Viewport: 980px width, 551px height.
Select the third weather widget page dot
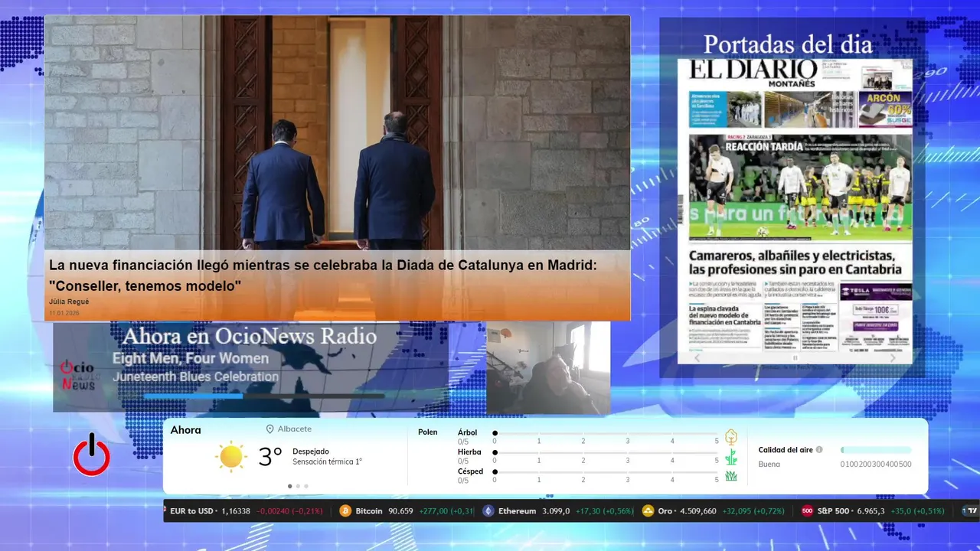(x=306, y=486)
